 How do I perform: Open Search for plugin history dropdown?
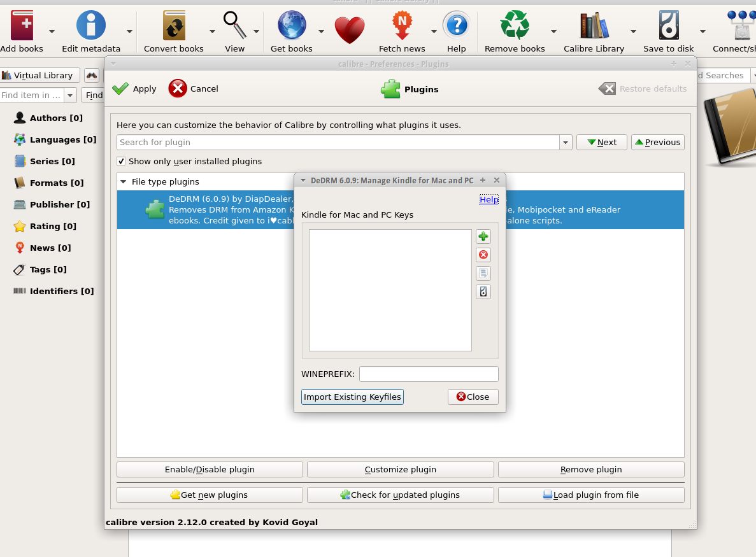point(566,143)
